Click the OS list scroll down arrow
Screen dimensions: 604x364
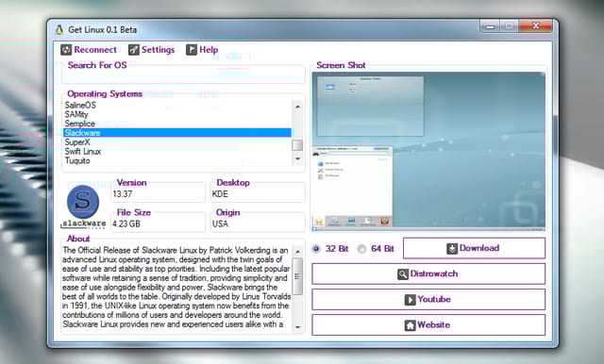(297, 158)
